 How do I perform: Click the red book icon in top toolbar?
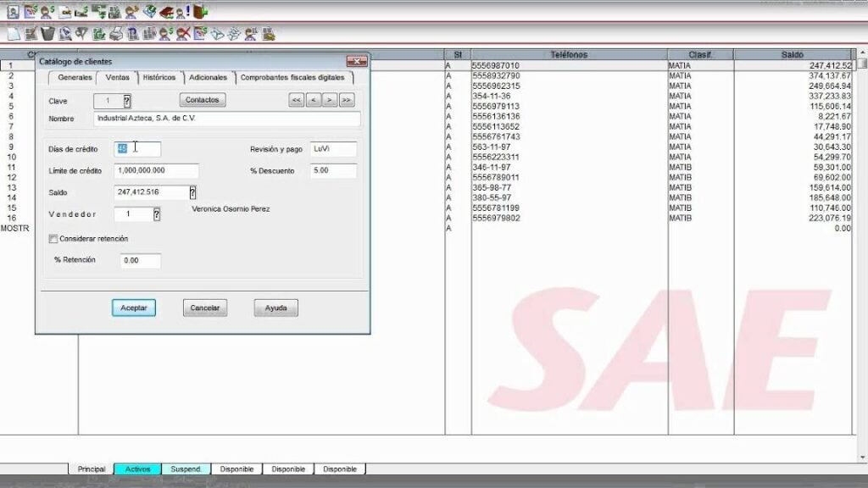(x=166, y=12)
